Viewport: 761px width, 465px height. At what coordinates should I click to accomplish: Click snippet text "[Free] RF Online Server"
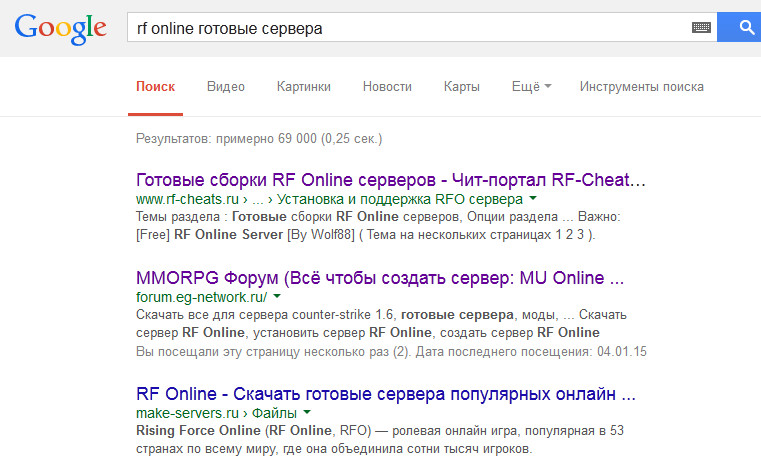tap(209, 235)
